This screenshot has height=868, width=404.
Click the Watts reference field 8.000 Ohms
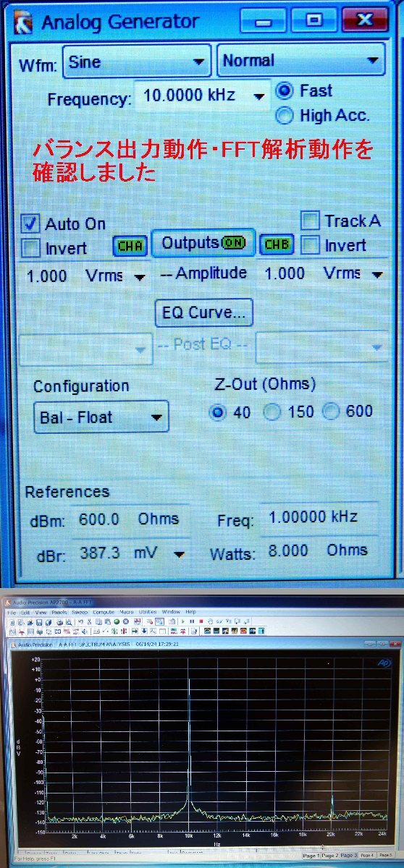coord(319,551)
